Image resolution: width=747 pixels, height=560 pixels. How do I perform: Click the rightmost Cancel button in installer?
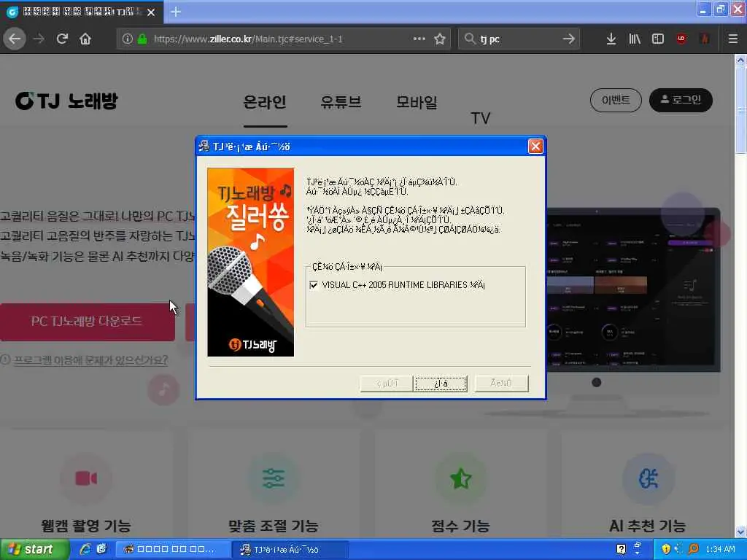point(501,384)
